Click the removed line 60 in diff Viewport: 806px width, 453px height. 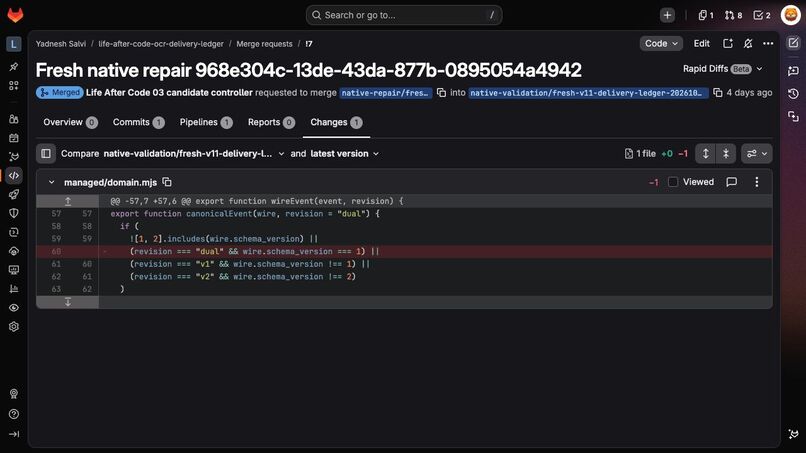pyautogui.click(x=404, y=251)
